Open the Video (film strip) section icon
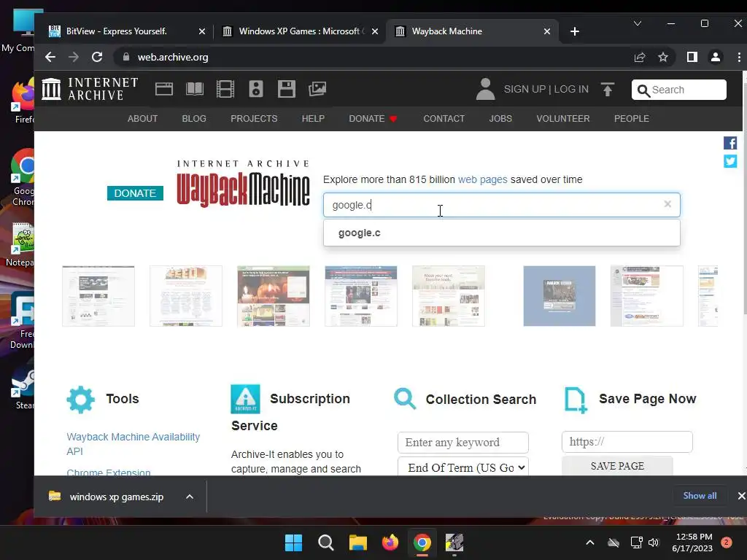The height and width of the screenshot is (560, 747). 225,89
